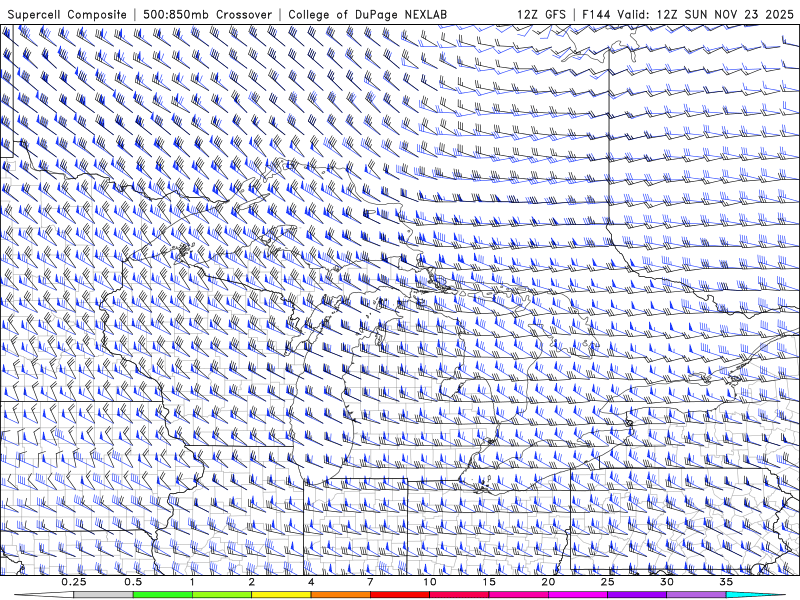Click the legend value 25
Image resolution: width=800 pixels, height=600 pixels.
click(607, 582)
